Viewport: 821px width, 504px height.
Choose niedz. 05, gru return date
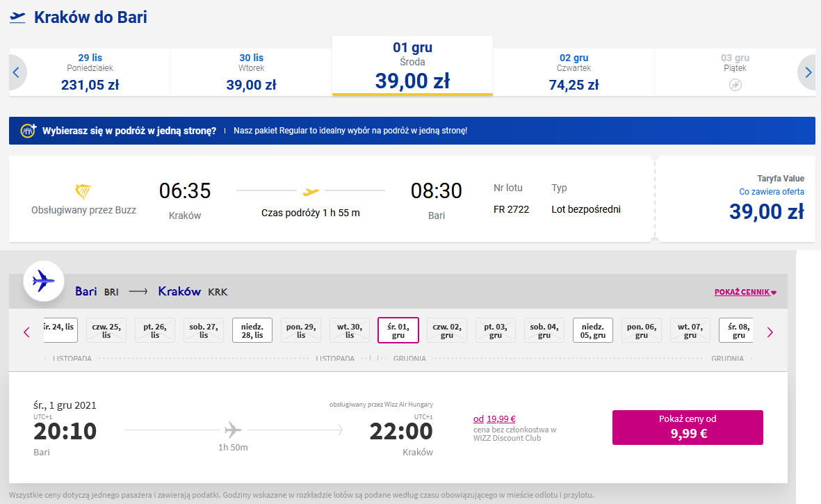pyautogui.click(x=593, y=330)
